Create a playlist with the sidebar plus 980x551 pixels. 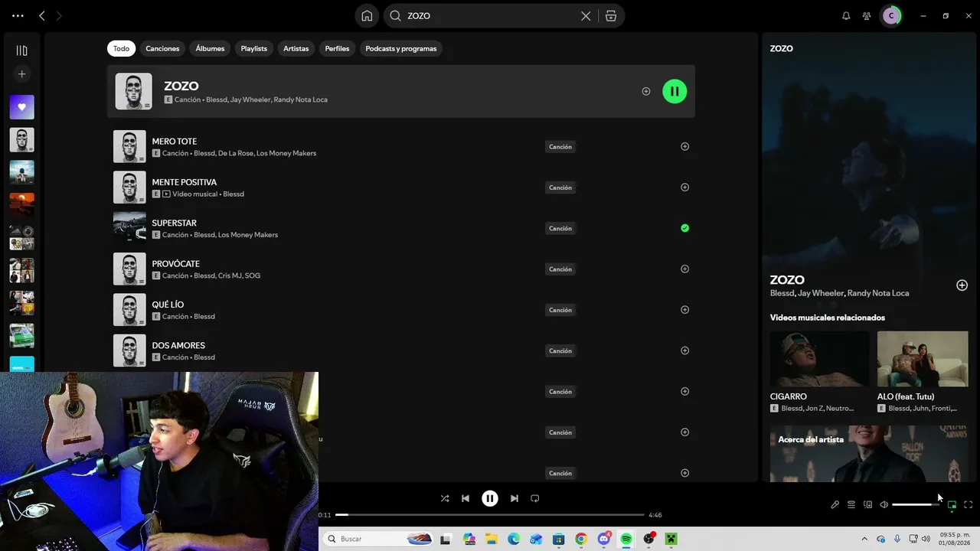[x=21, y=74]
